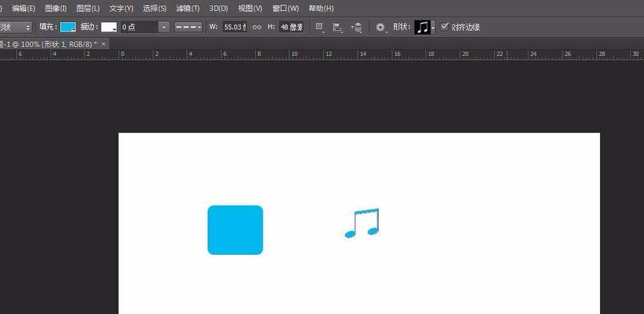Open the 帮助(H) help menu
This screenshot has width=644, height=314.
pos(321,8)
